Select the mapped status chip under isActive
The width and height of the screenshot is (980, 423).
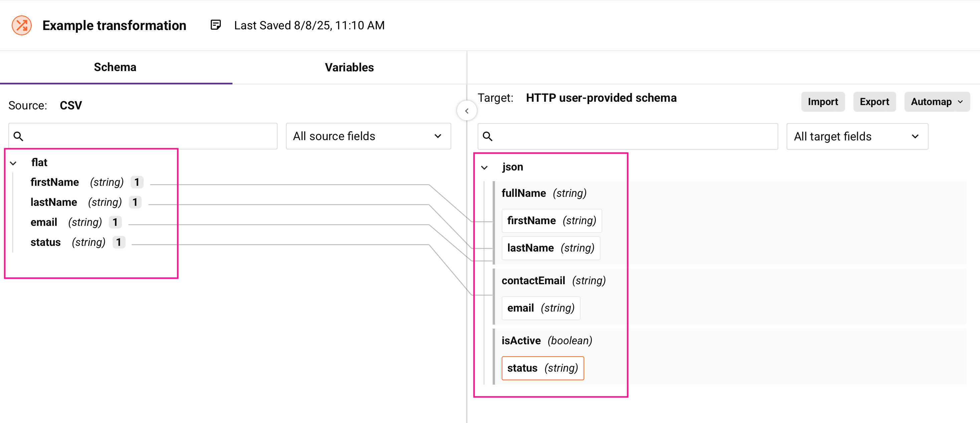point(542,368)
